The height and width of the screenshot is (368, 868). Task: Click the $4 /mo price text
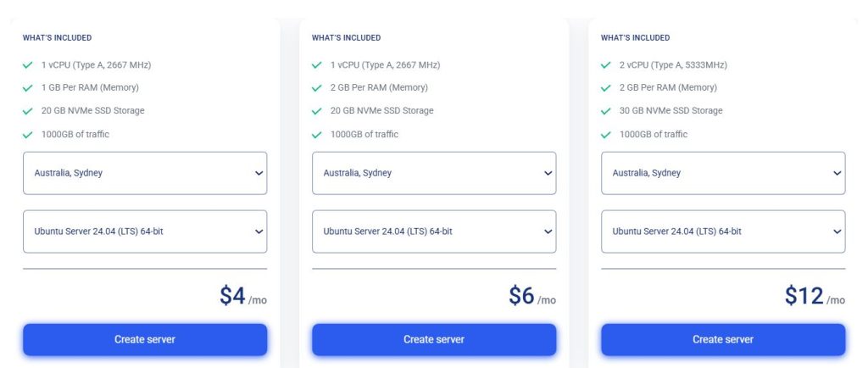[242, 296]
